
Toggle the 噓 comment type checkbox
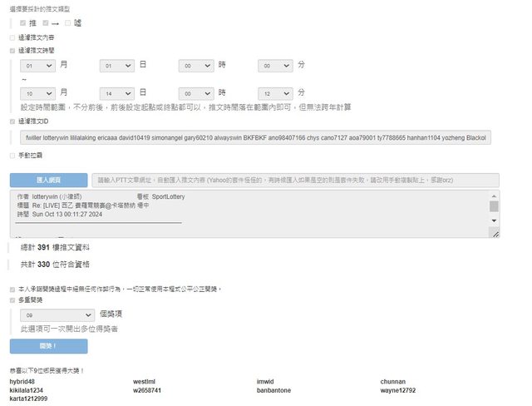(x=68, y=22)
